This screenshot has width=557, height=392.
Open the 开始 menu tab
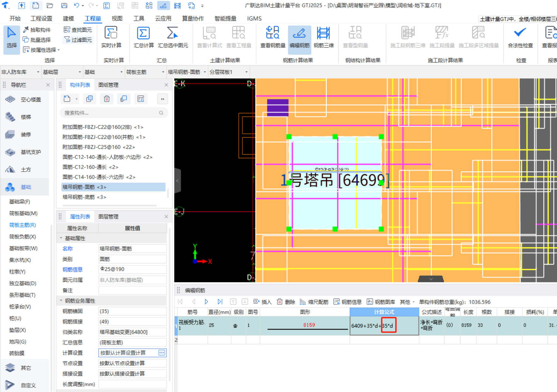coord(15,18)
